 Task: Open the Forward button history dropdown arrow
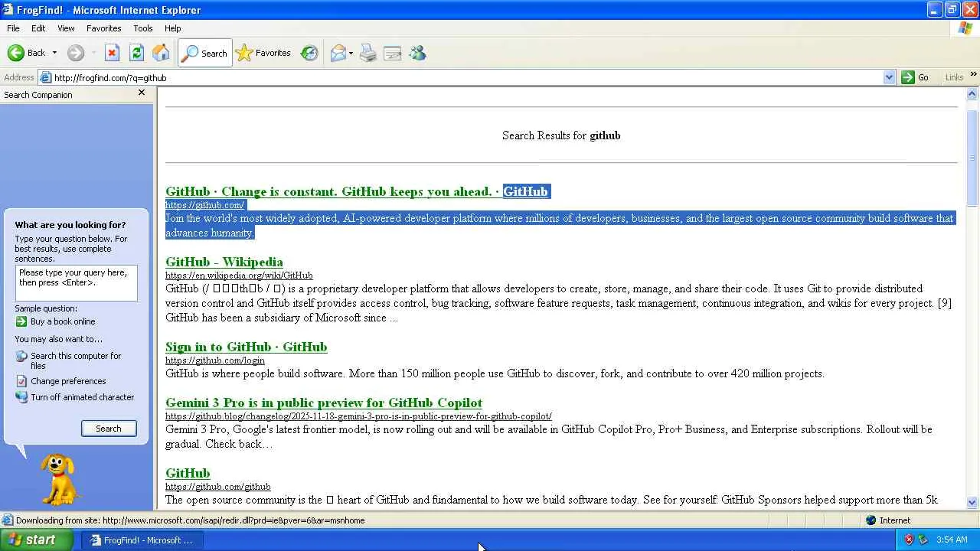click(94, 53)
